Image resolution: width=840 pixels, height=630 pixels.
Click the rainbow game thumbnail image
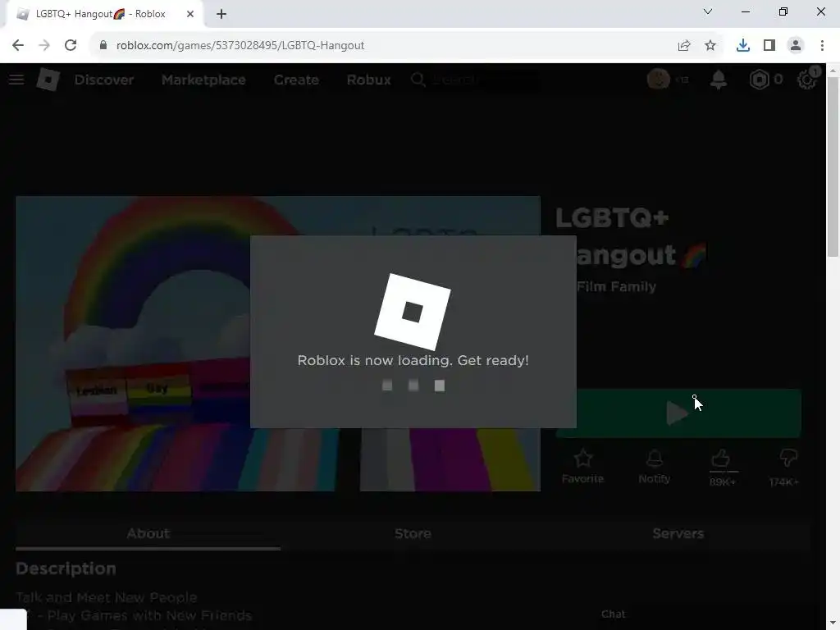tap(278, 344)
